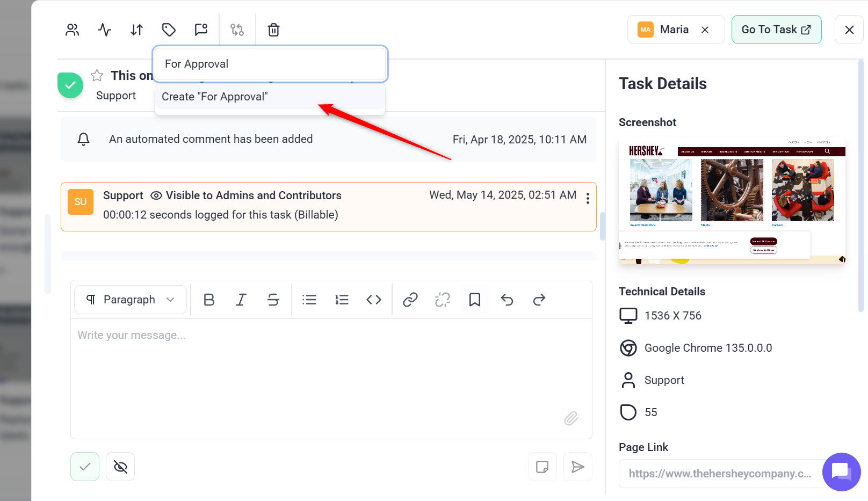Send the message with paper plane icon
This screenshot has width=868, height=501.
coord(577,467)
